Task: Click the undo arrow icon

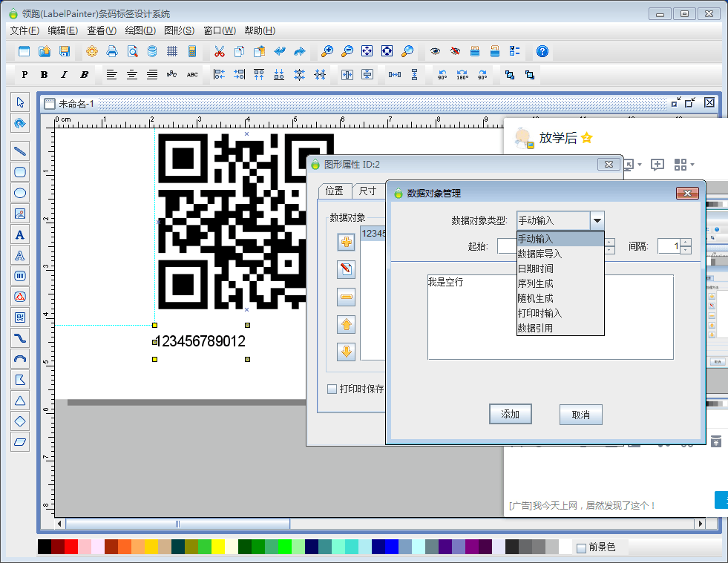Action: [x=280, y=51]
